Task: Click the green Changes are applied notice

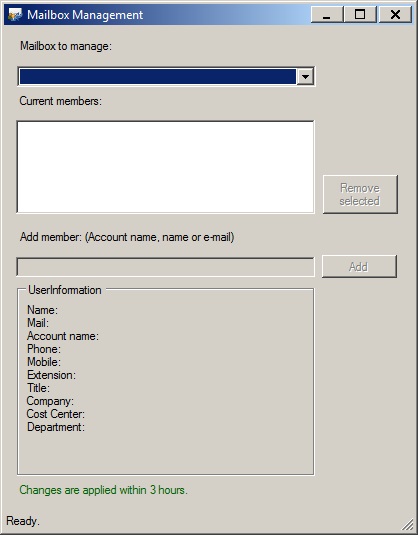Action: tap(103, 490)
